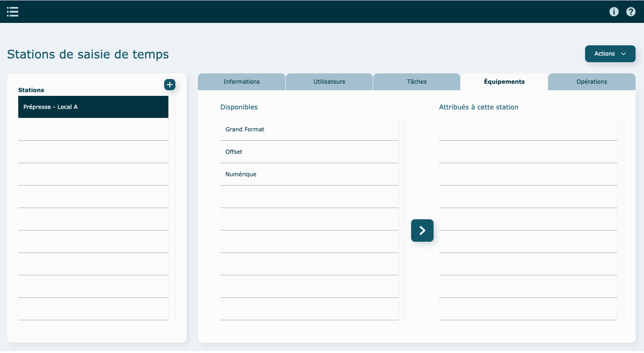Screen dimensions: 644x353
Task: Click the empty row below Prépresse - Local A
Action: (93, 130)
